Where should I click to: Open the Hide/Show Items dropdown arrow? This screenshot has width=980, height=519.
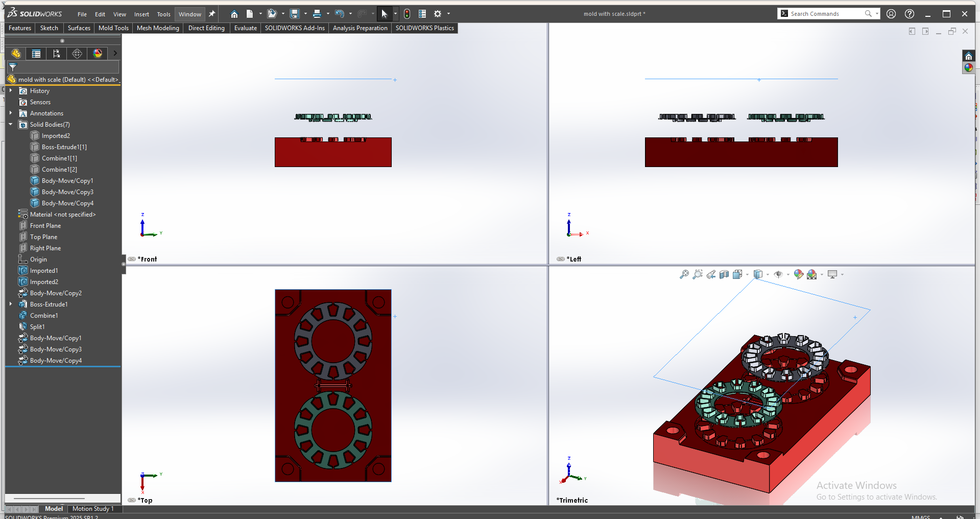(788, 275)
